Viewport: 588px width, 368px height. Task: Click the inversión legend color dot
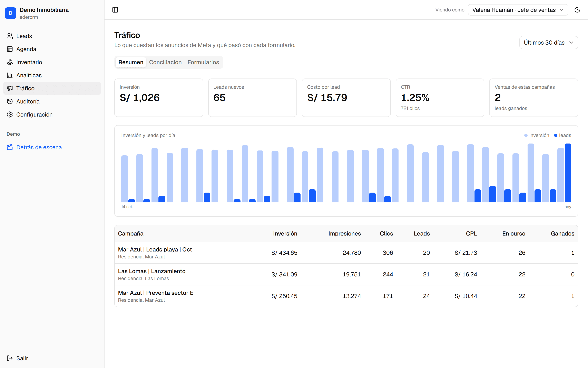click(x=526, y=135)
